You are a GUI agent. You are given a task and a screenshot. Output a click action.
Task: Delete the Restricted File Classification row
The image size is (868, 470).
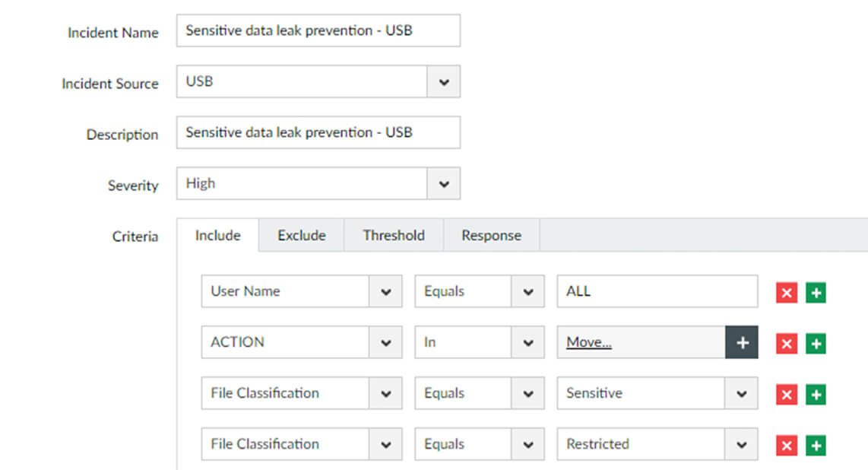click(x=787, y=446)
